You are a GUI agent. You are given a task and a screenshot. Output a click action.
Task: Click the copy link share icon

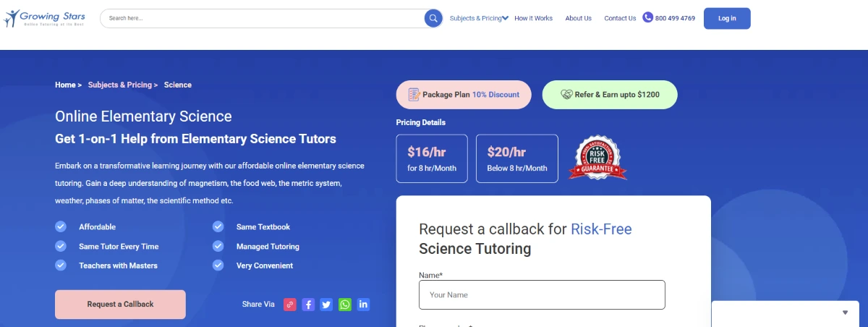tap(290, 305)
